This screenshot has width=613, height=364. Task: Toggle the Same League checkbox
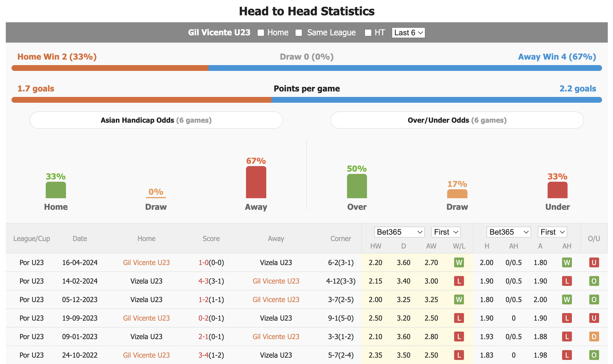coord(299,33)
